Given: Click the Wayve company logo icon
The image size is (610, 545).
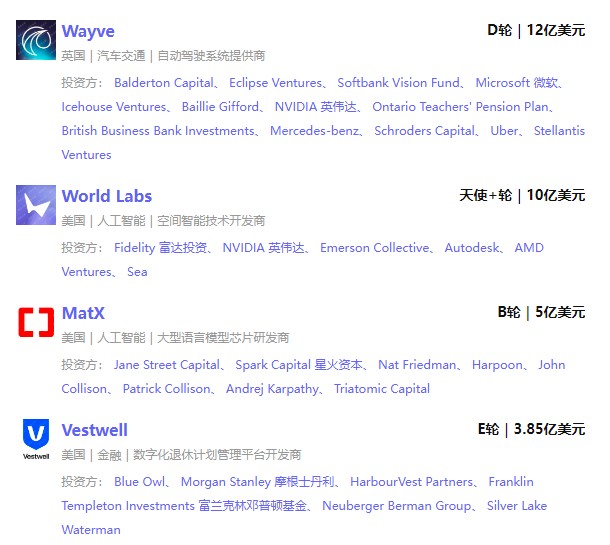Looking at the screenshot, I should point(36,40).
